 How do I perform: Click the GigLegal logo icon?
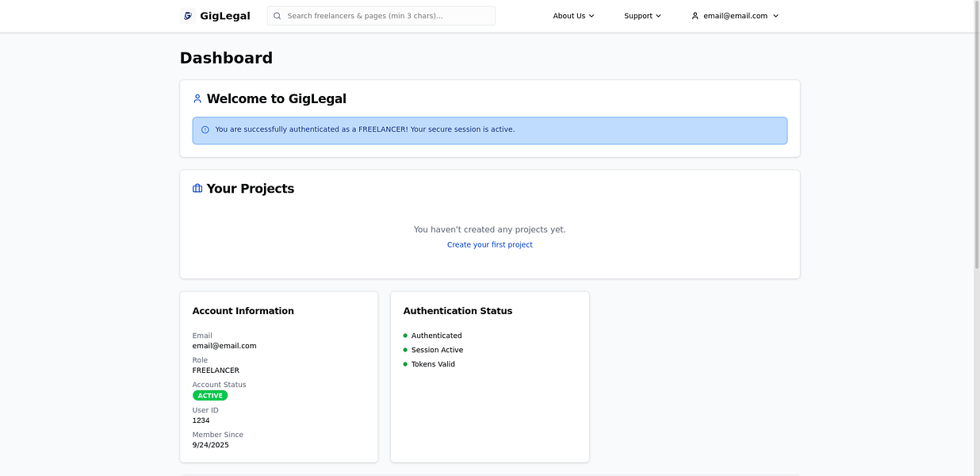tap(188, 15)
